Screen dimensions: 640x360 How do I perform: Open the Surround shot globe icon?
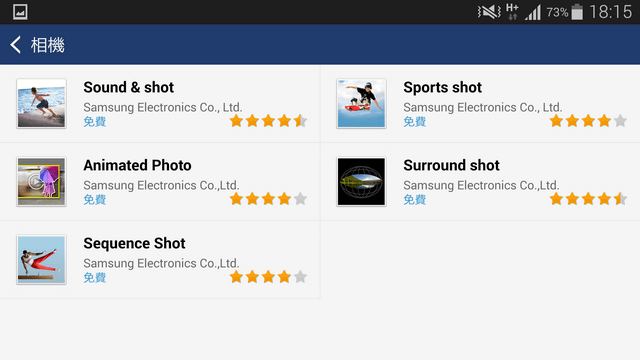[361, 182]
